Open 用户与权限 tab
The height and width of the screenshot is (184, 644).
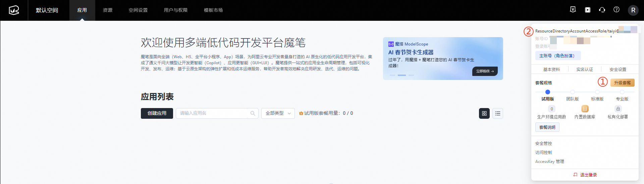pyautogui.click(x=176, y=10)
